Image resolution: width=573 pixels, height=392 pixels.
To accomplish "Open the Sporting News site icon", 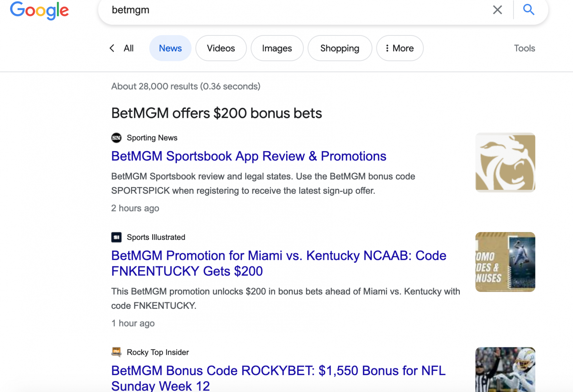I will (x=116, y=138).
